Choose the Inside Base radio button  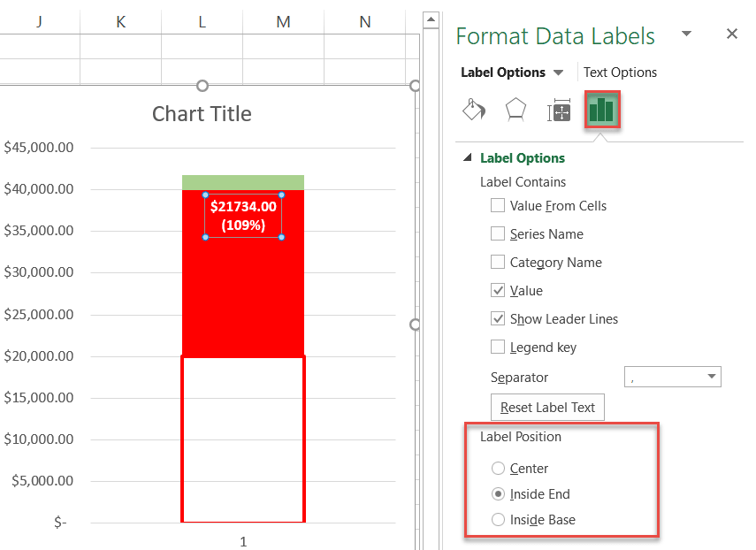click(499, 520)
